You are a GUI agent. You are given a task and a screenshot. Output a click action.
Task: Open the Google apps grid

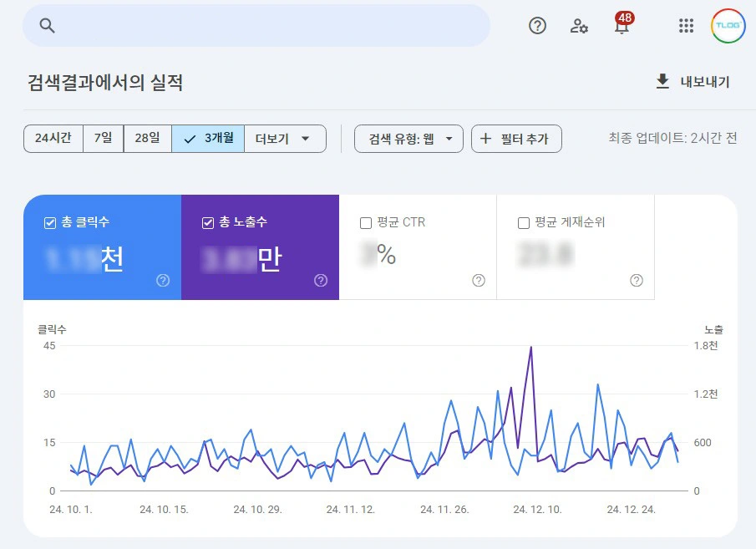pos(686,26)
